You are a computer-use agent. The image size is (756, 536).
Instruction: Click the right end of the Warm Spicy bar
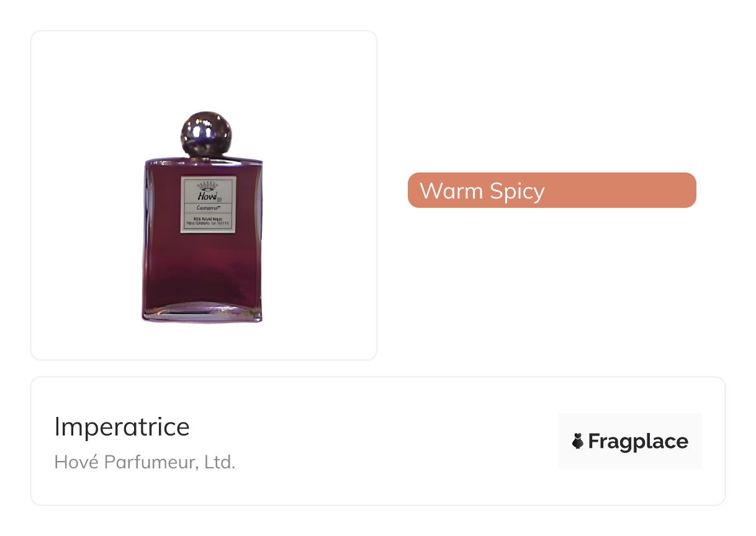[686, 190]
